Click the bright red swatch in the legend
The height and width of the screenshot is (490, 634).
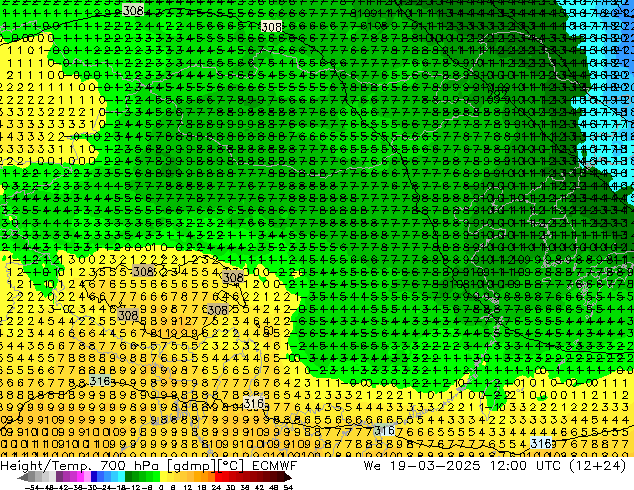tap(218, 476)
